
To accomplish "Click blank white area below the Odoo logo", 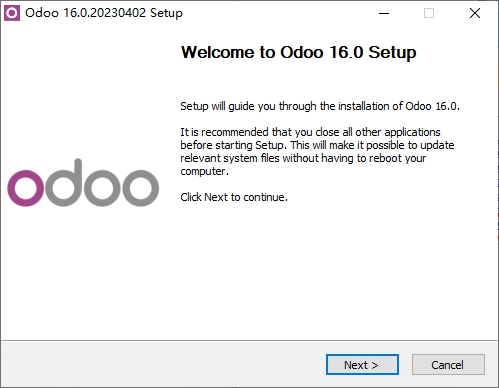I will (83, 273).
